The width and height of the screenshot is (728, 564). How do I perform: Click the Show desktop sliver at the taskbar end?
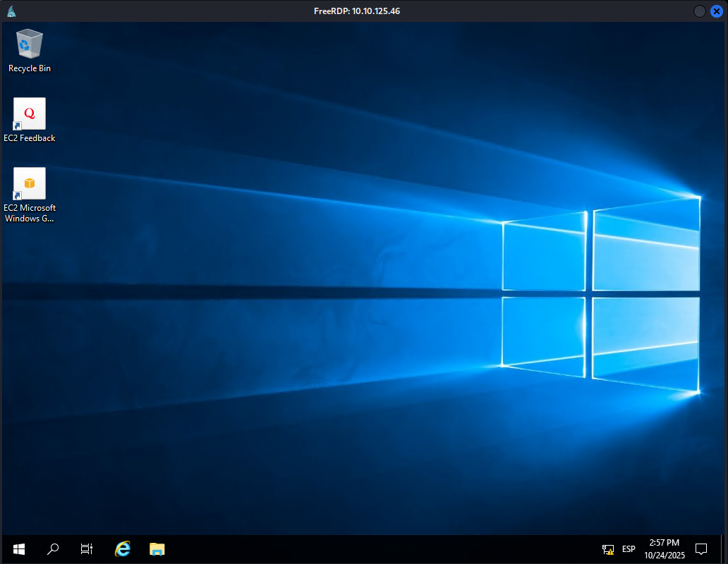[723, 549]
